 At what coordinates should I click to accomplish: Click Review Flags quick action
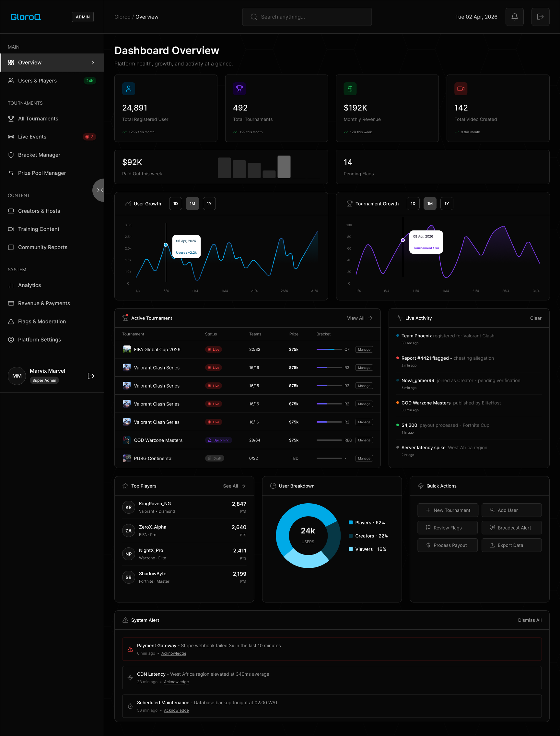(x=448, y=528)
